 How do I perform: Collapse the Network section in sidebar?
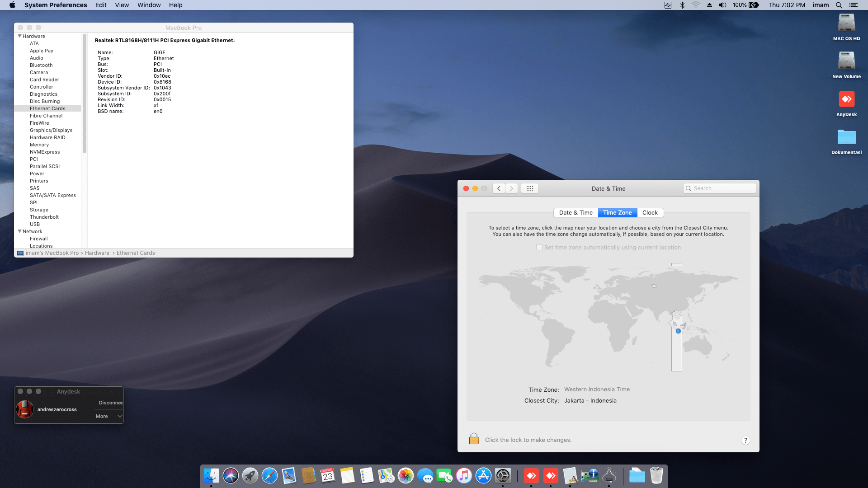19,231
